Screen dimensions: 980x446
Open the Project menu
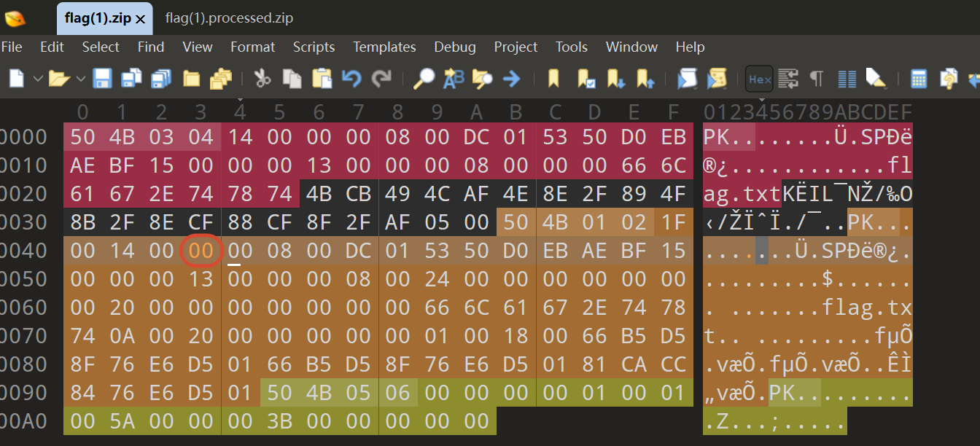click(516, 47)
